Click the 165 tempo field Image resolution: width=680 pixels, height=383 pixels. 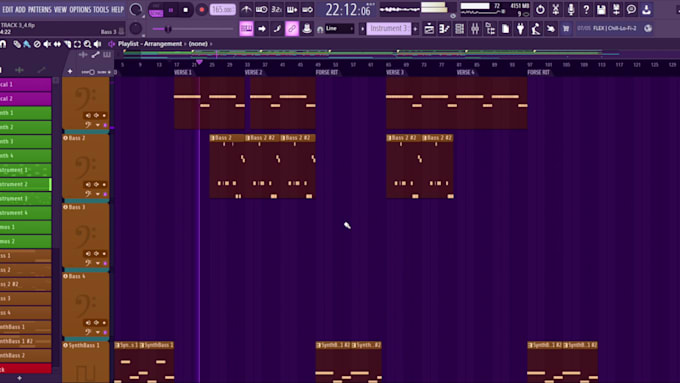click(x=222, y=10)
